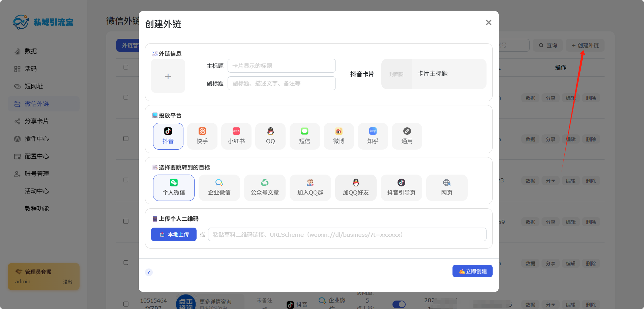Open 数据 in the left sidebar
The image size is (644, 309).
coord(31,51)
